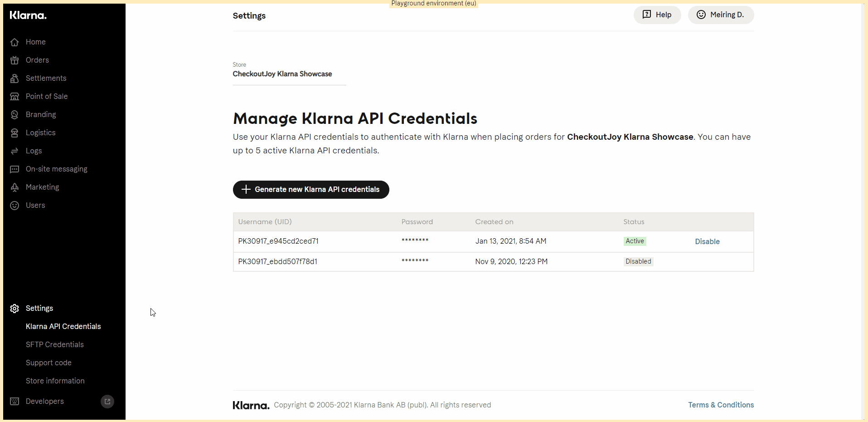
Task: Open SFTP Credentials settings
Action: 55,344
